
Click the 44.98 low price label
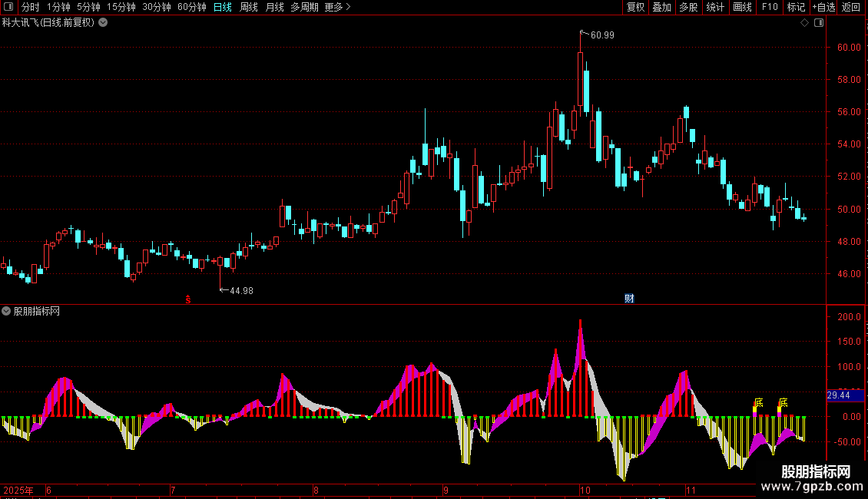(x=241, y=290)
